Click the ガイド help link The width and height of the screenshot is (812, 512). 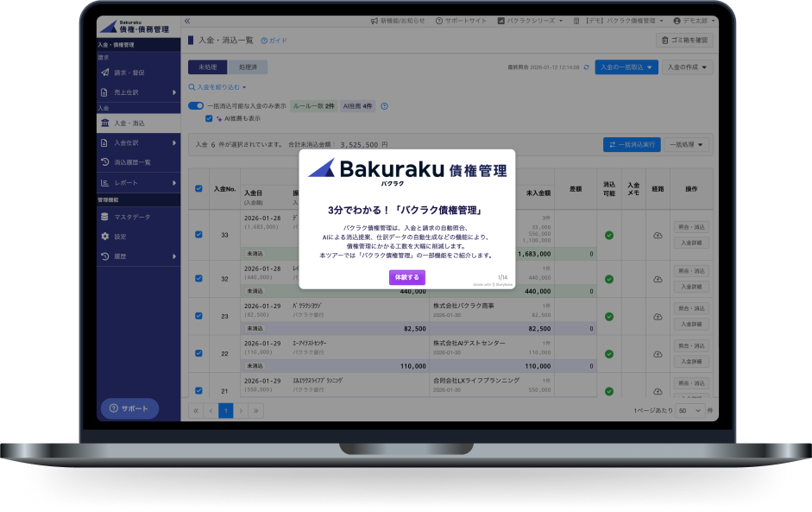pos(274,41)
